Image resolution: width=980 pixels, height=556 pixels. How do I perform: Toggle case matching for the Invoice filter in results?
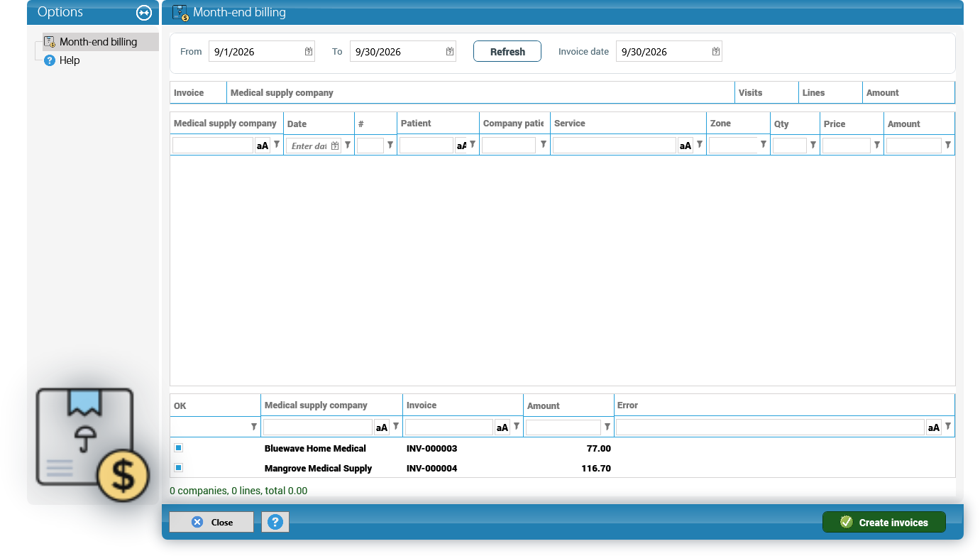(x=502, y=427)
